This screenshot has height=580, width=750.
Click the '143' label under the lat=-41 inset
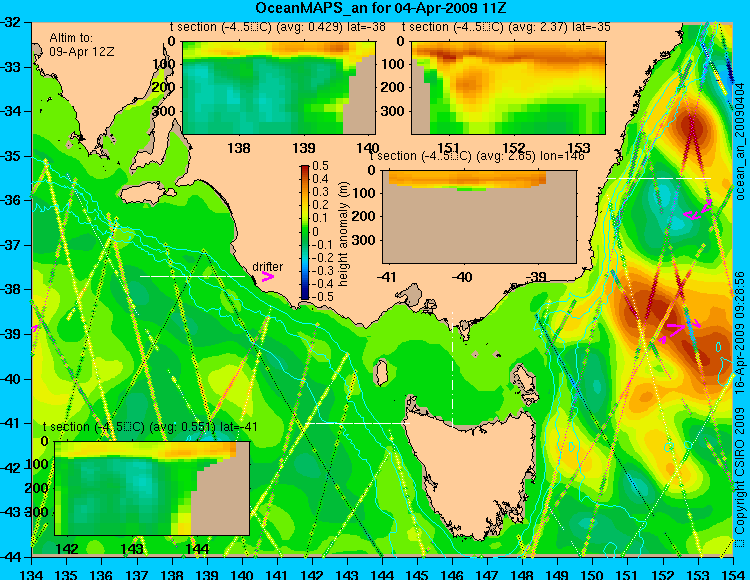(132, 548)
